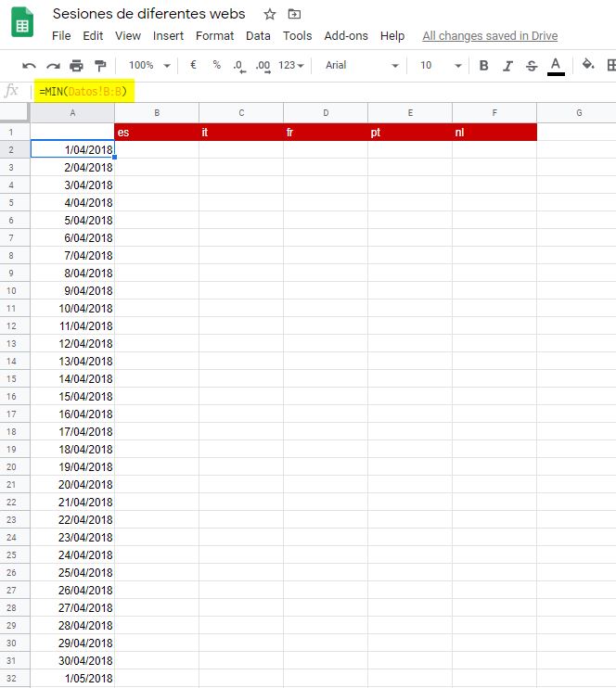
Task: Expand the 100% zoom dropdown
Action: point(149,66)
